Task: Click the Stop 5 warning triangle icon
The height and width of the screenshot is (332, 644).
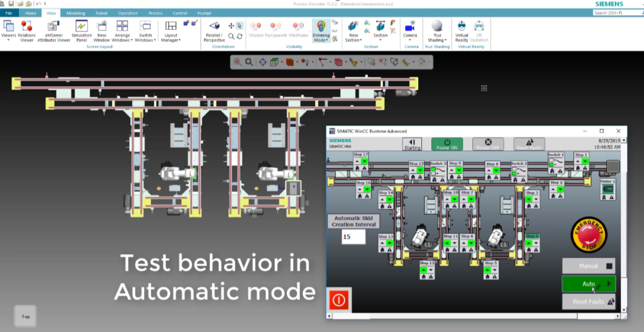Action: tap(494, 277)
